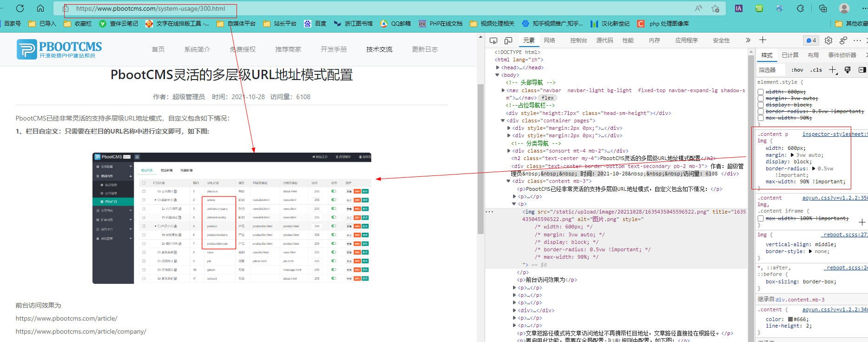The width and height of the screenshot is (868, 342).
Task: Click the backend screenshot image in article
Action: [232, 218]
